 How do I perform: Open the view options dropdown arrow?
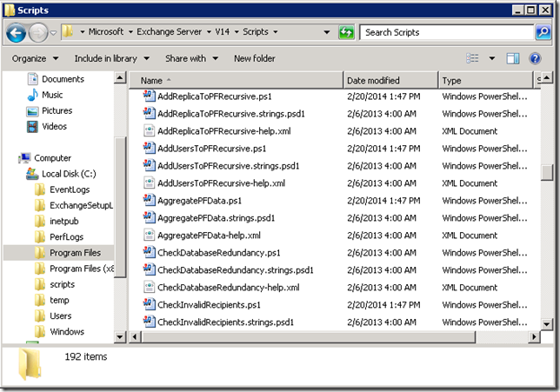point(492,58)
